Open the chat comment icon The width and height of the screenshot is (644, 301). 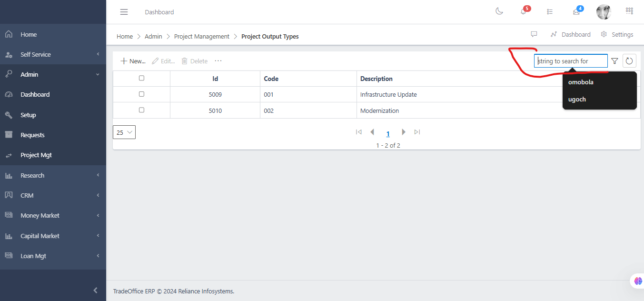pos(534,34)
